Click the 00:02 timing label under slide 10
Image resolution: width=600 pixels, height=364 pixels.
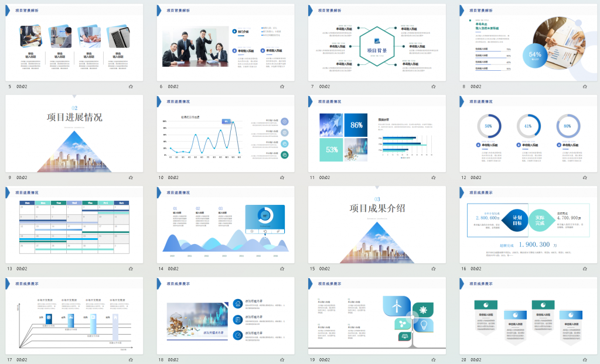coord(173,177)
